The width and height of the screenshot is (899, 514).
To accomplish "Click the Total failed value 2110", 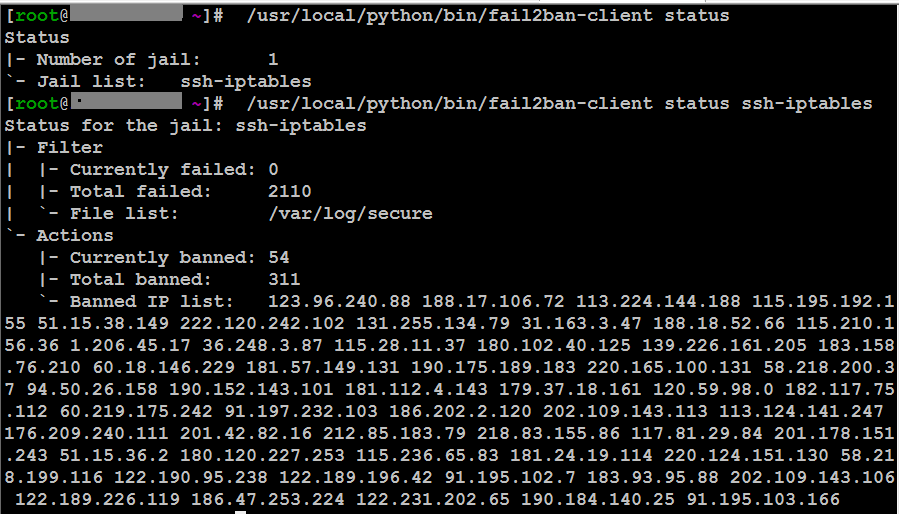I will pyautogui.click(x=290, y=191).
